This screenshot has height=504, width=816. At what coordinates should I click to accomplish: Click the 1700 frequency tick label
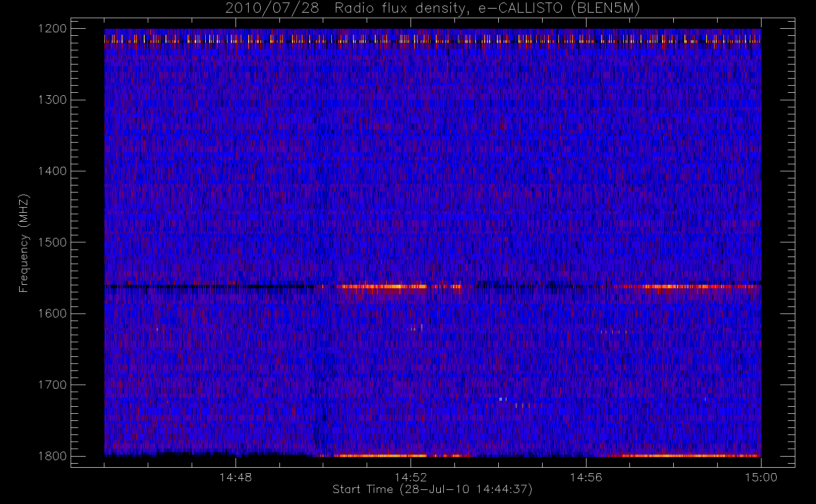coord(52,385)
